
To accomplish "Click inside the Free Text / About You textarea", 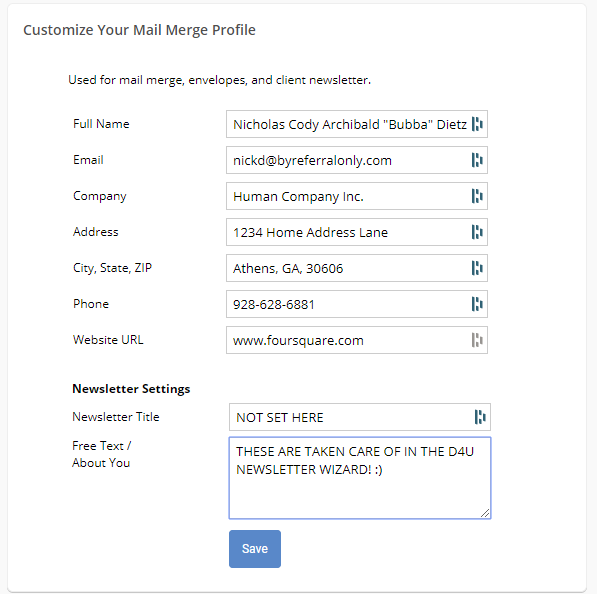I will coord(360,478).
